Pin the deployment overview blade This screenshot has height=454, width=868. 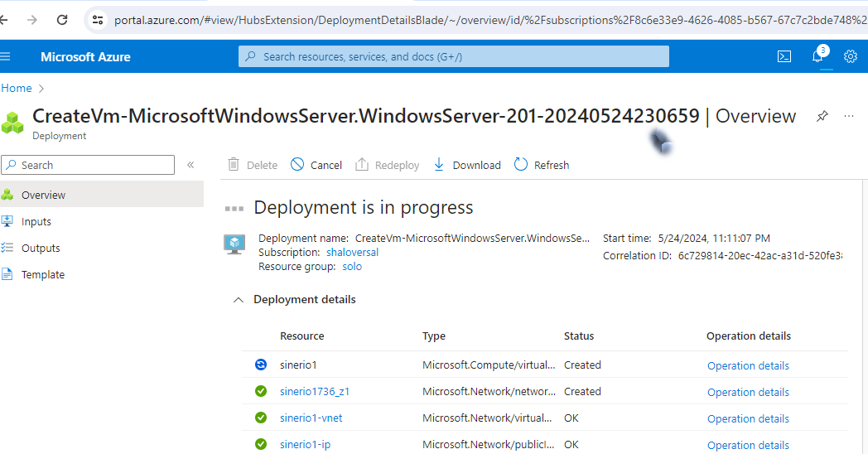pos(822,116)
